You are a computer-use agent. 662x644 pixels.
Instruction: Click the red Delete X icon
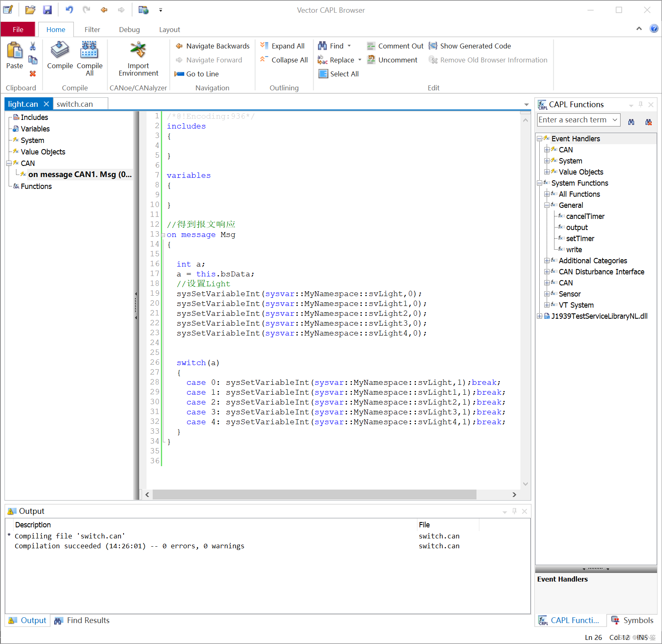(x=33, y=74)
